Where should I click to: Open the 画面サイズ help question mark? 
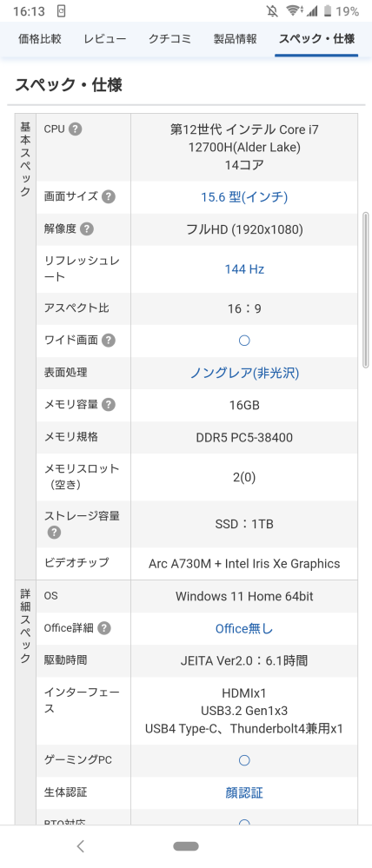point(109,196)
